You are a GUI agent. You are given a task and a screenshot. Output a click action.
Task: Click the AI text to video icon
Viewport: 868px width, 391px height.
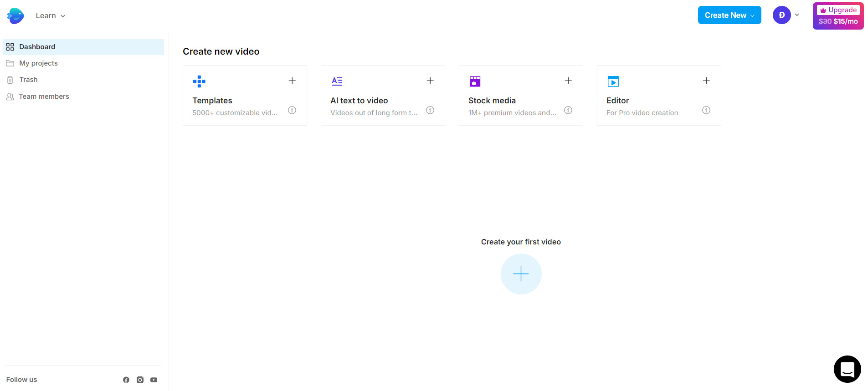click(x=337, y=81)
